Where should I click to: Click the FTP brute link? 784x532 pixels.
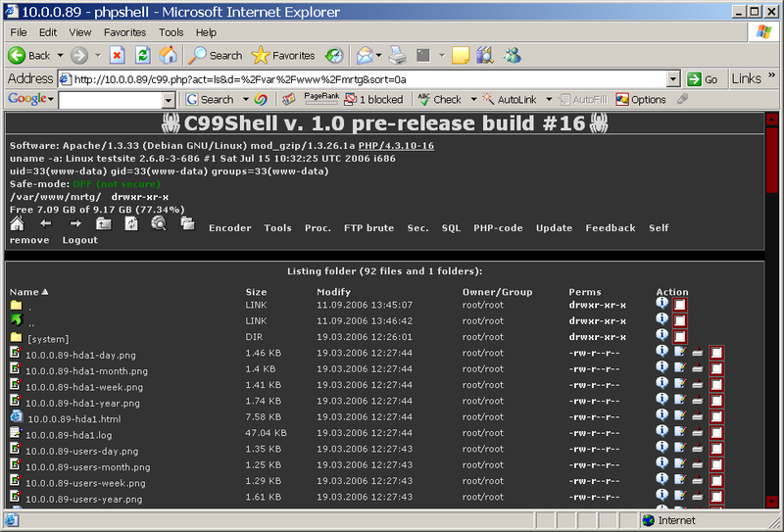369,228
